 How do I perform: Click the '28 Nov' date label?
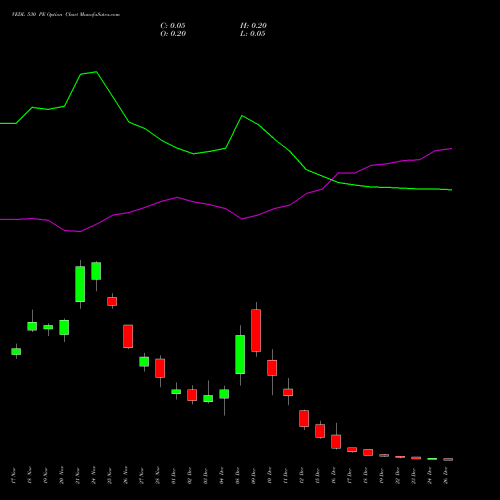click(x=158, y=475)
